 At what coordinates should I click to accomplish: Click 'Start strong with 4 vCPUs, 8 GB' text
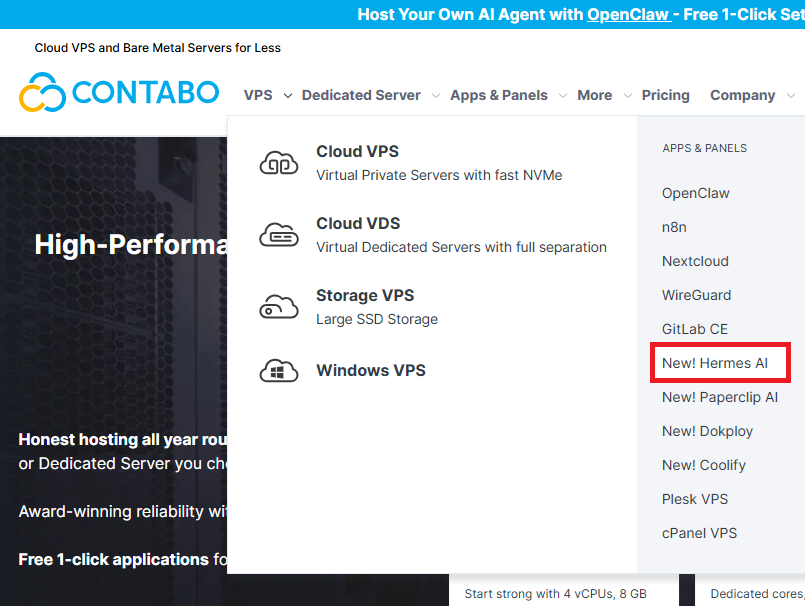coord(555,594)
